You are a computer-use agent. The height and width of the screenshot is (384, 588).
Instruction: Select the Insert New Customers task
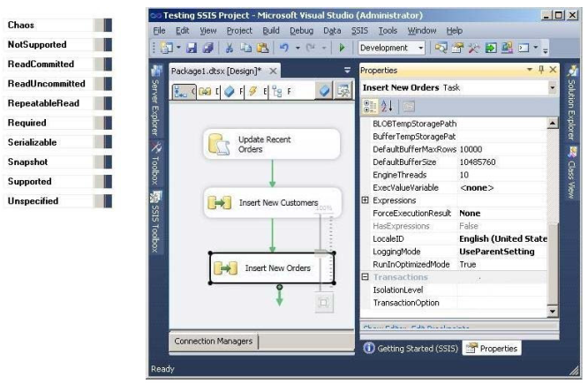pyautogui.click(x=273, y=203)
